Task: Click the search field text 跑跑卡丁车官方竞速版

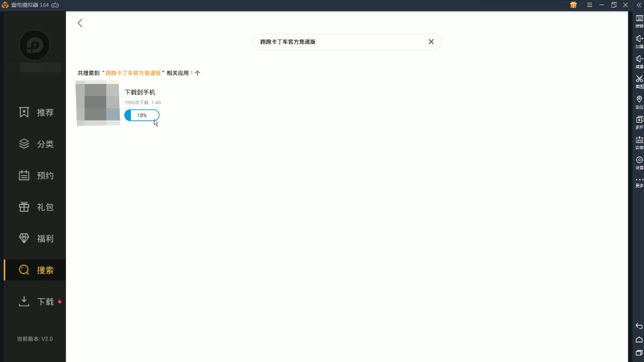Action: click(288, 42)
